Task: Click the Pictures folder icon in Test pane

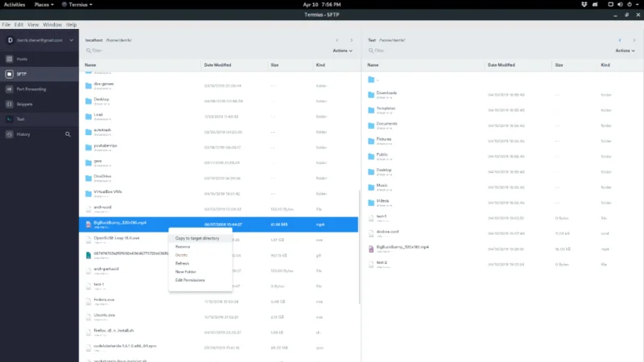Action: pos(371,141)
